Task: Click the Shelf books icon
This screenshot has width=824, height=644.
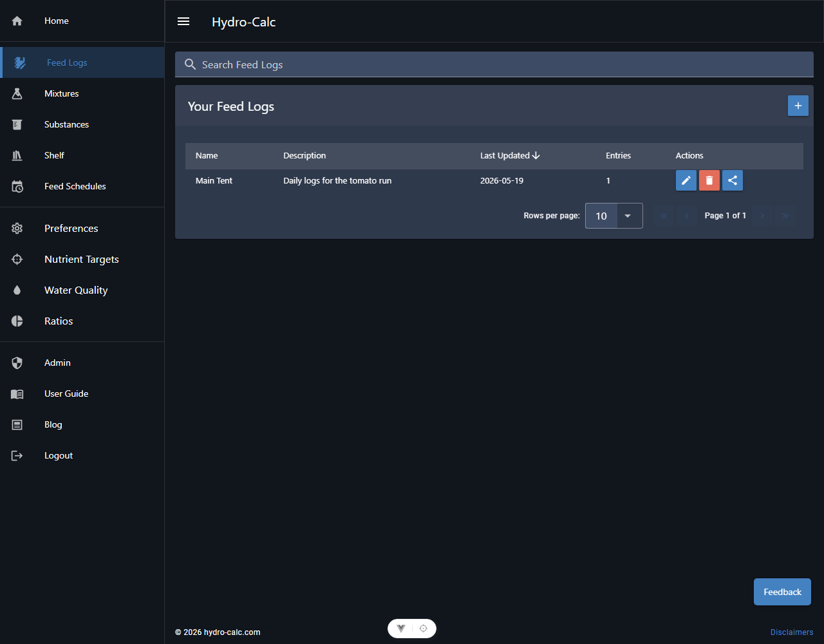Action: [x=17, y=155]
